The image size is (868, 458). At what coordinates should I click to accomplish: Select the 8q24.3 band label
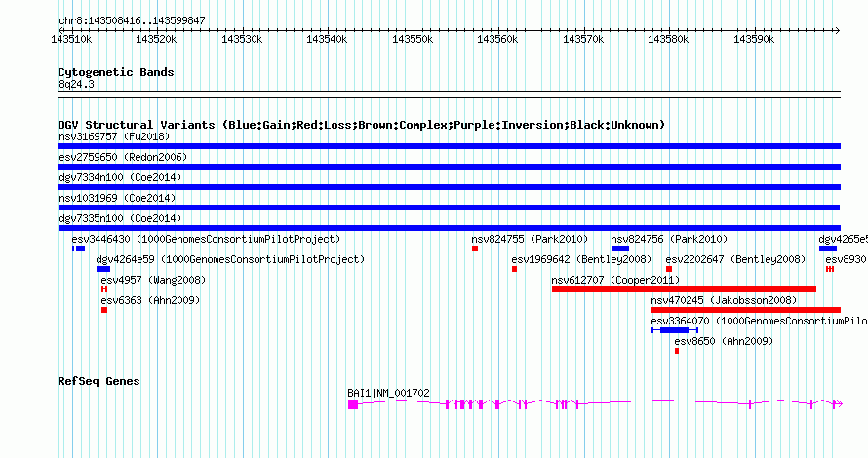click(x=76, y=84)
